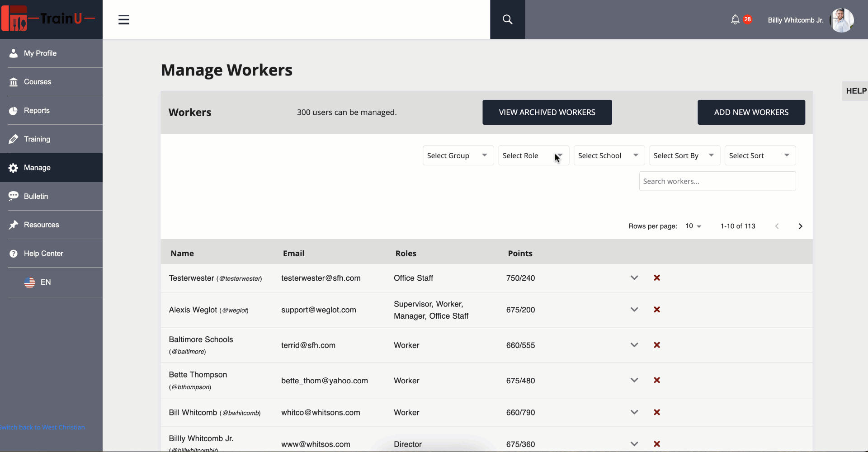Click red X for Bette Thompson
The width and height of the screenshot is (868, 452).
[657, 380]
